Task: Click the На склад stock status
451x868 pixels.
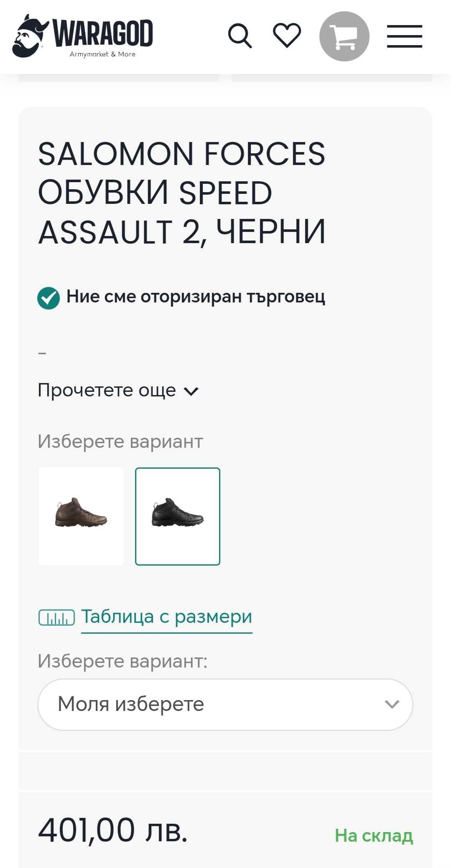Action: [x=374, y=835]
